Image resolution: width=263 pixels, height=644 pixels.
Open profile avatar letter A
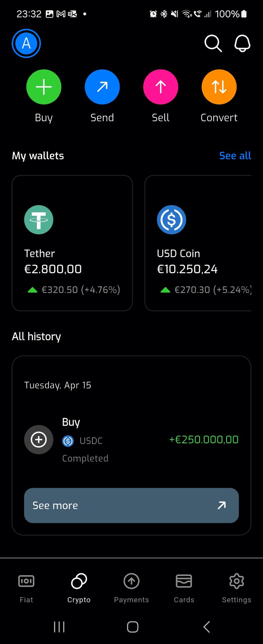click(x=26, y=43)
